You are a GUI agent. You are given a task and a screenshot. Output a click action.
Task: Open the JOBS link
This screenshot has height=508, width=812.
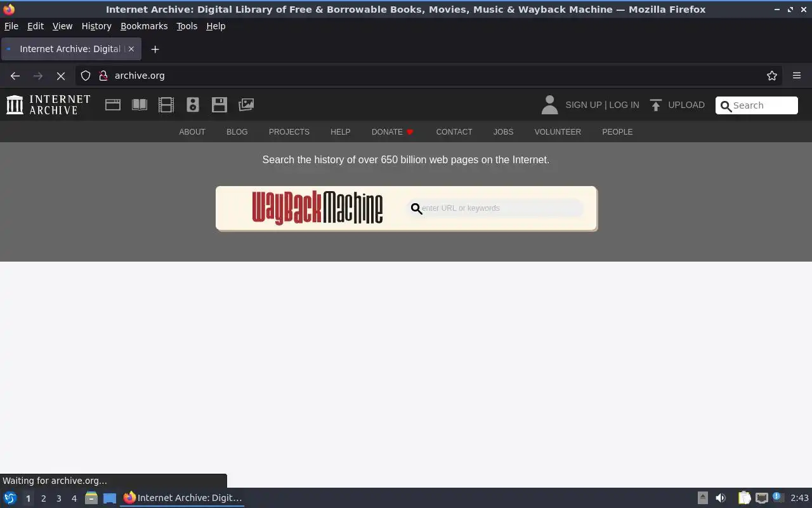click(504, 132)
